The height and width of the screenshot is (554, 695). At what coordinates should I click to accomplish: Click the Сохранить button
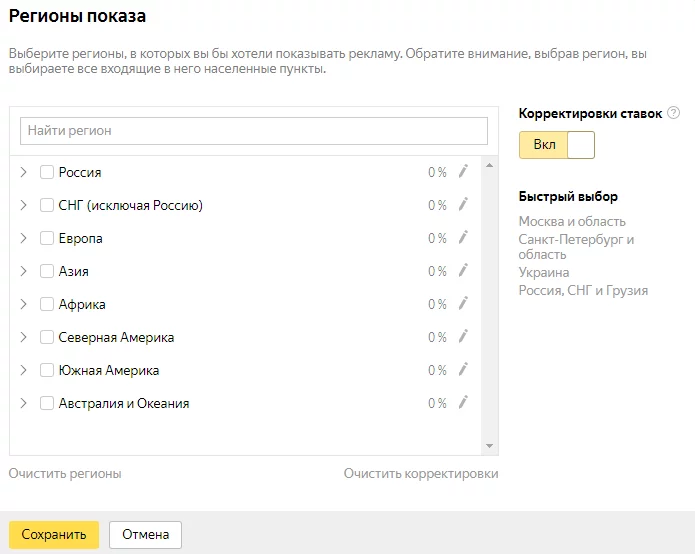coord(54,534)
